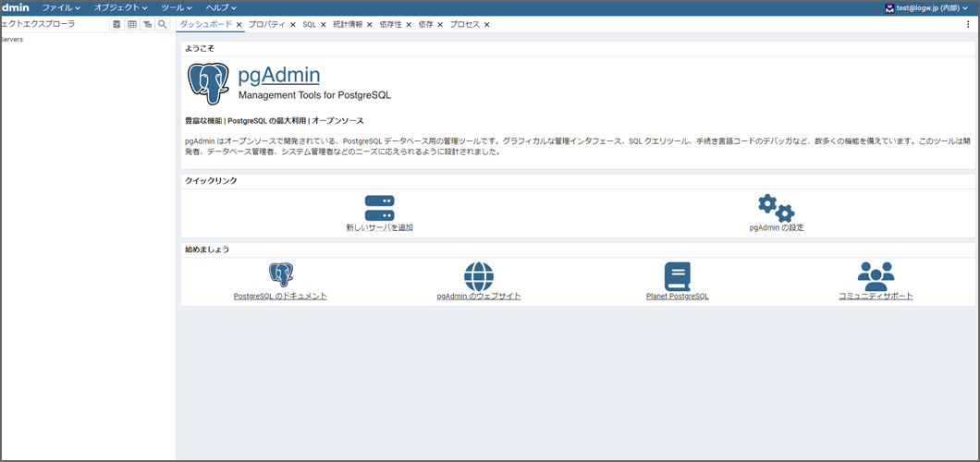
Task: Click the Search Objects magnifier icon
Action: pyautogui.click(x=163, y=25)
